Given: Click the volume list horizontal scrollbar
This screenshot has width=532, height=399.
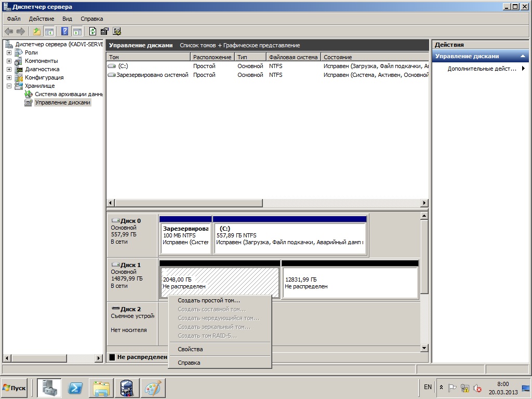Looking at the screenshot, I should tap(267, 203).
